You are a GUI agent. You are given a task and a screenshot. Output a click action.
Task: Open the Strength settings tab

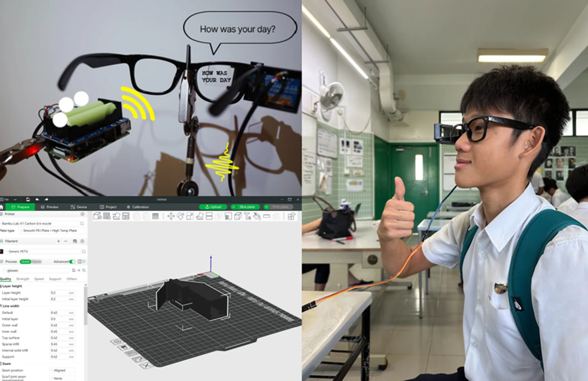pyautogui.click(x=23, y=279)
